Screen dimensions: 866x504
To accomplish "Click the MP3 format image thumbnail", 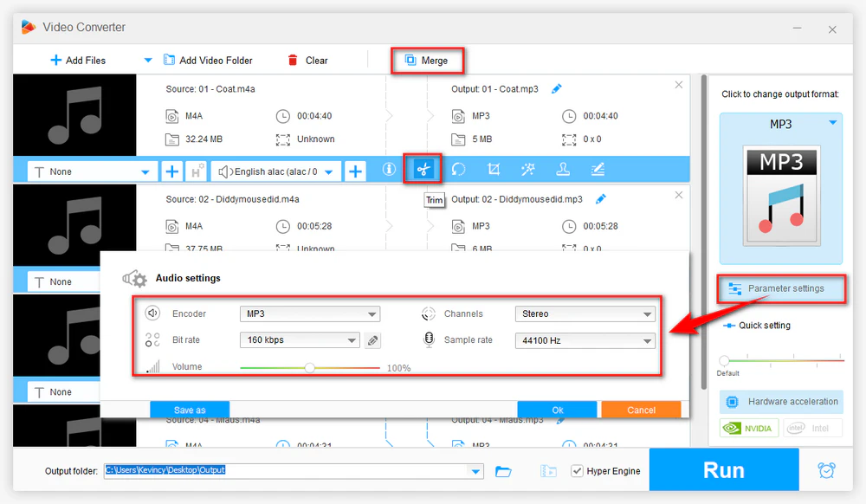I will click(x=781, y=196).
